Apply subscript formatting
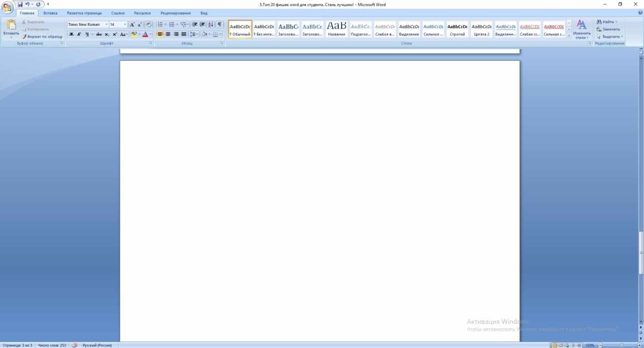The width and height of the screenshot is (644, 348). pos(107,34)
